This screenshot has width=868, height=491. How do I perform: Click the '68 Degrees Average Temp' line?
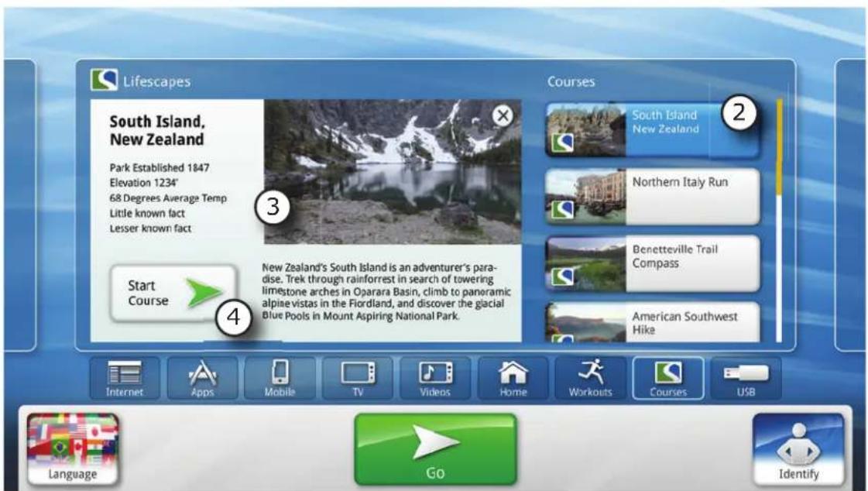click(x=168, y=197)
